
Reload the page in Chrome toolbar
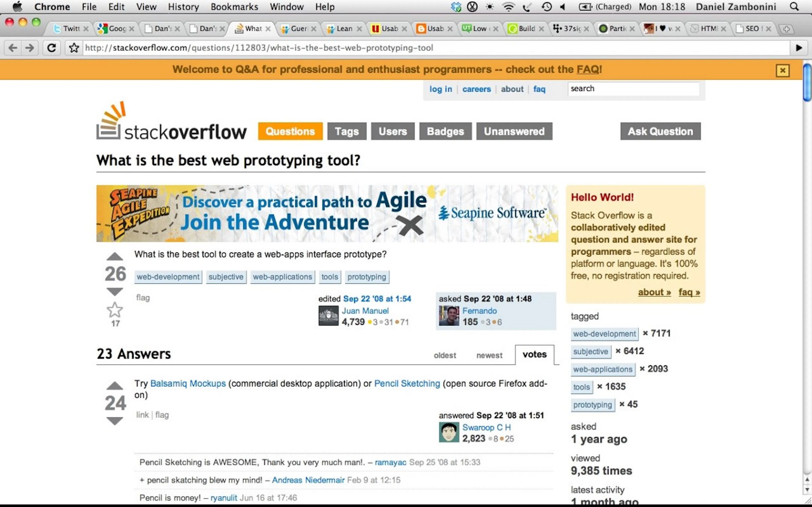[x=51, y=48]
